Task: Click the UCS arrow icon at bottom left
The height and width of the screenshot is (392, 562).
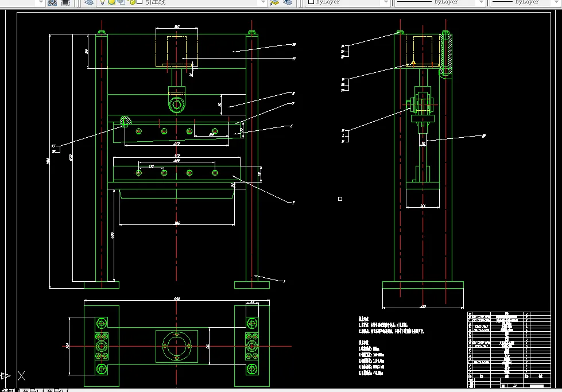Action: point(5,376)
